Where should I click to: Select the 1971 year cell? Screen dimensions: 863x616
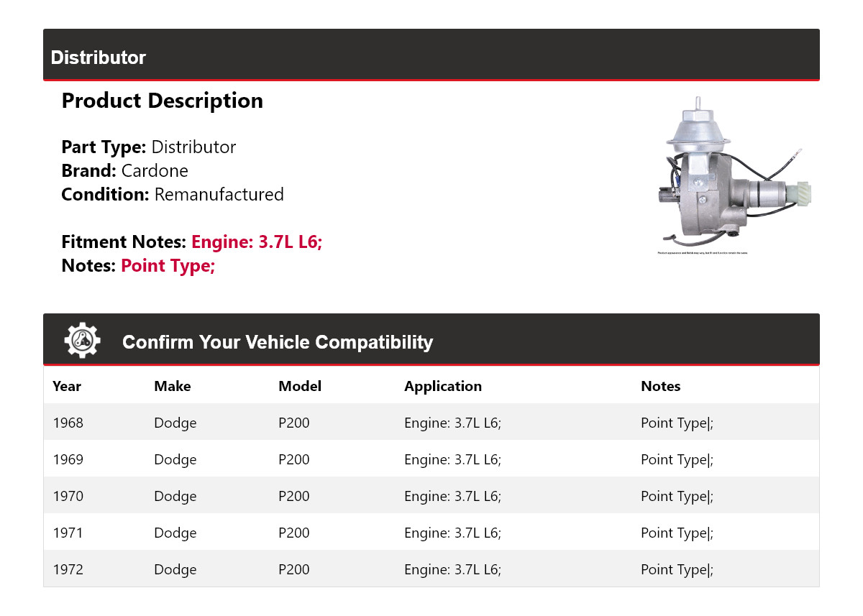[x=68, y=533]
